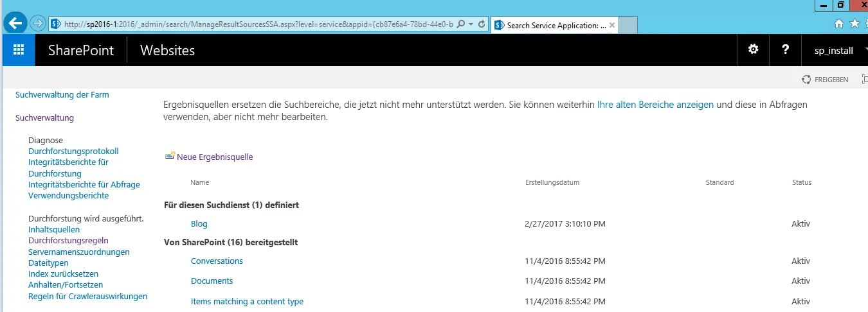Click the SharePoint brand link
The width and height of the screenshot is (868, 312).
[81, 50]
